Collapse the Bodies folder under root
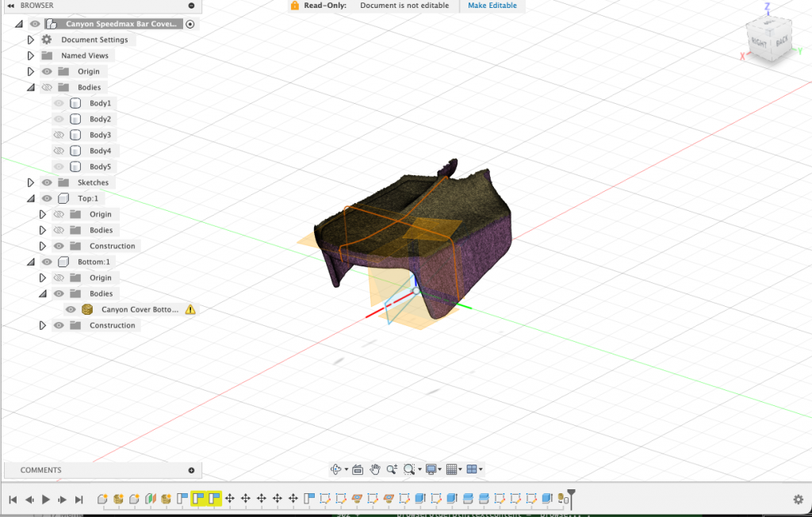This screenshot has width=812, height=517. 31,87
